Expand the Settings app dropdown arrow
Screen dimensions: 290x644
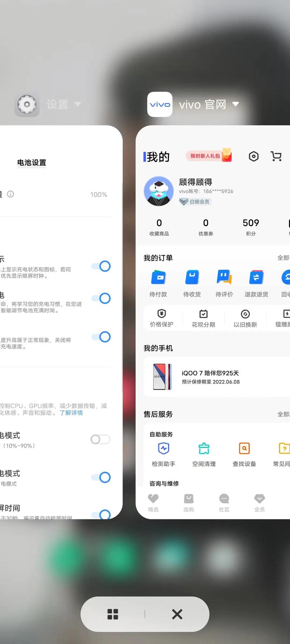tap(78, 104)
